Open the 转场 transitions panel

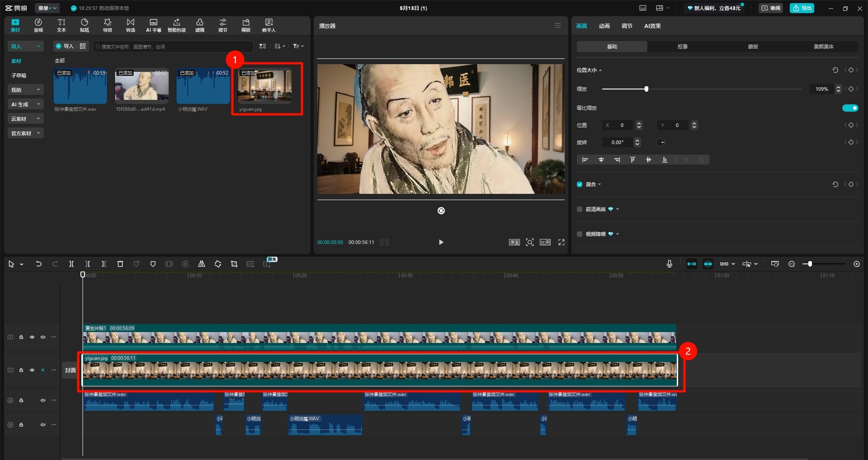[130, 25]
